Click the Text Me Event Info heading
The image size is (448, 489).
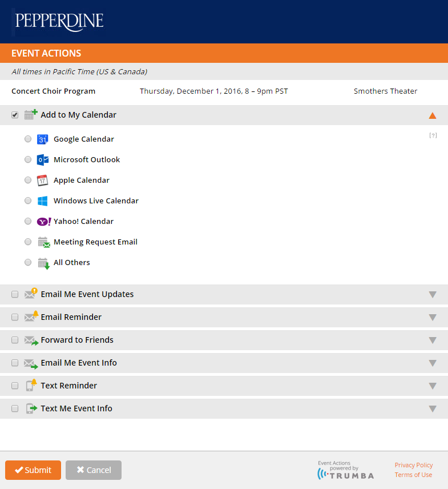coord(76,408)
